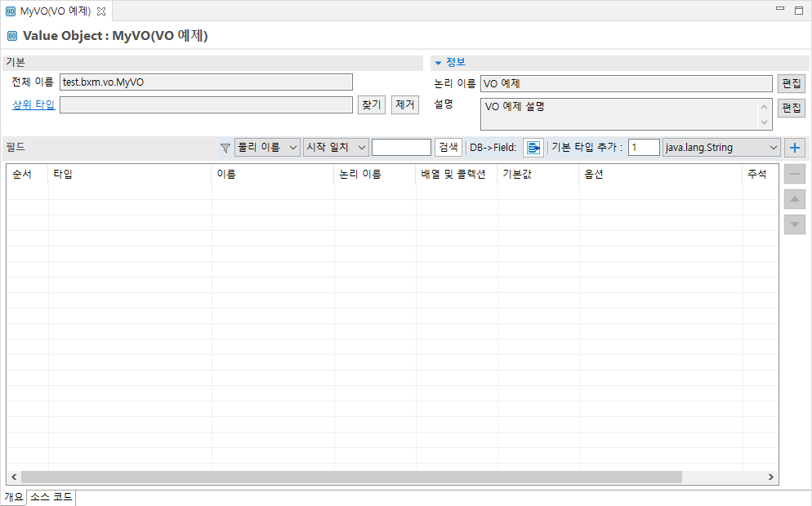The width and height of the screenshot is (812, 506).
Task: Select the 개요 tab
Action: coord(14,497)
